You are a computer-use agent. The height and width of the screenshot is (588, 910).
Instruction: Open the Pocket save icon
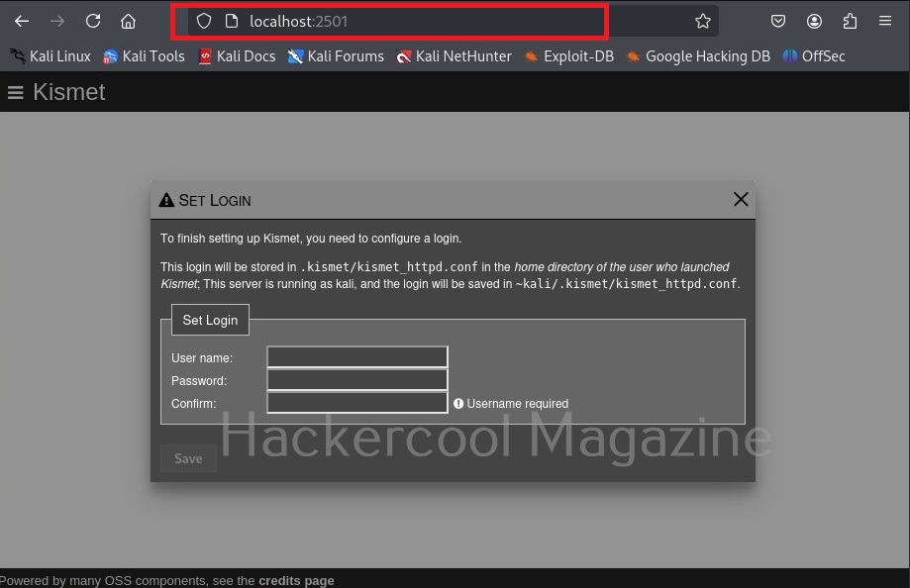coord(778,22)
